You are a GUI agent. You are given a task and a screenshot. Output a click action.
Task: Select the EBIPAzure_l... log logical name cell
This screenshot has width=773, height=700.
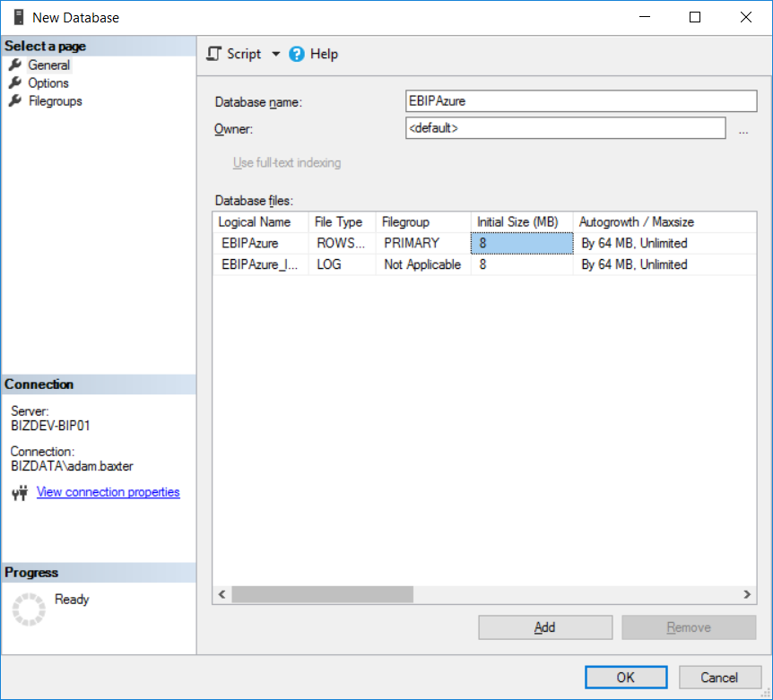[x=261, y=264]
